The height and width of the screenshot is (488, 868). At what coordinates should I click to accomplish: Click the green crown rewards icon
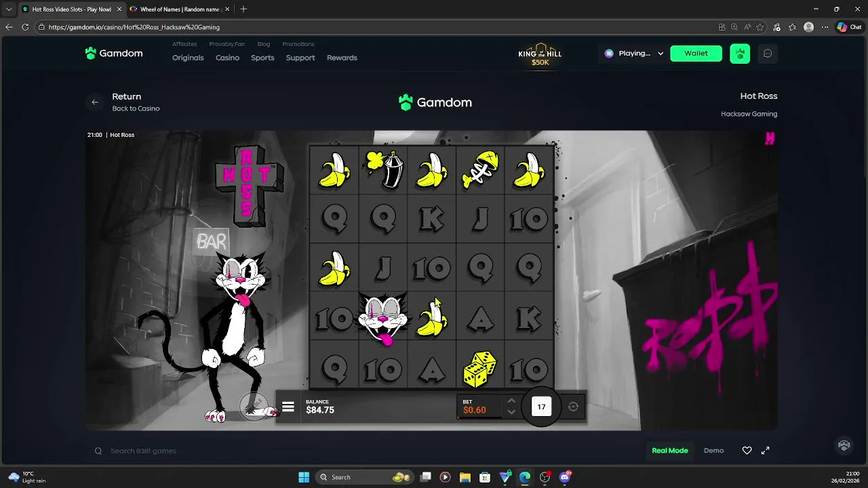[x=740, y=54]
